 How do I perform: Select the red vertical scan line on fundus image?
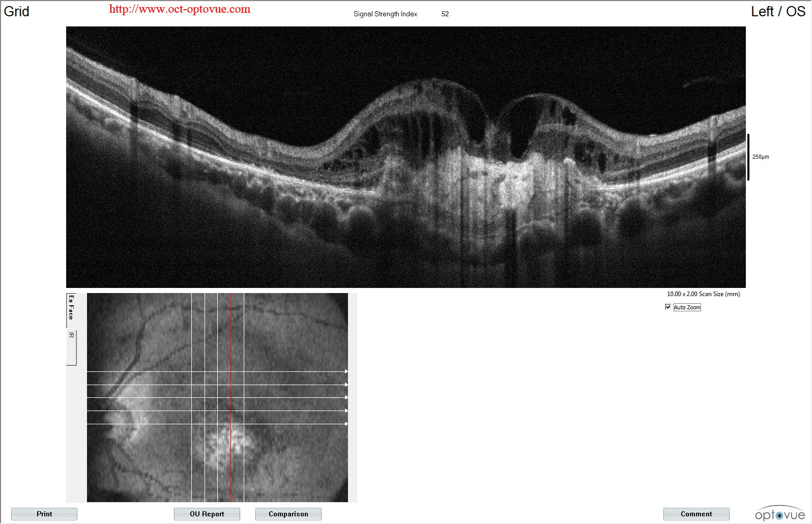(x=230, y=397)
